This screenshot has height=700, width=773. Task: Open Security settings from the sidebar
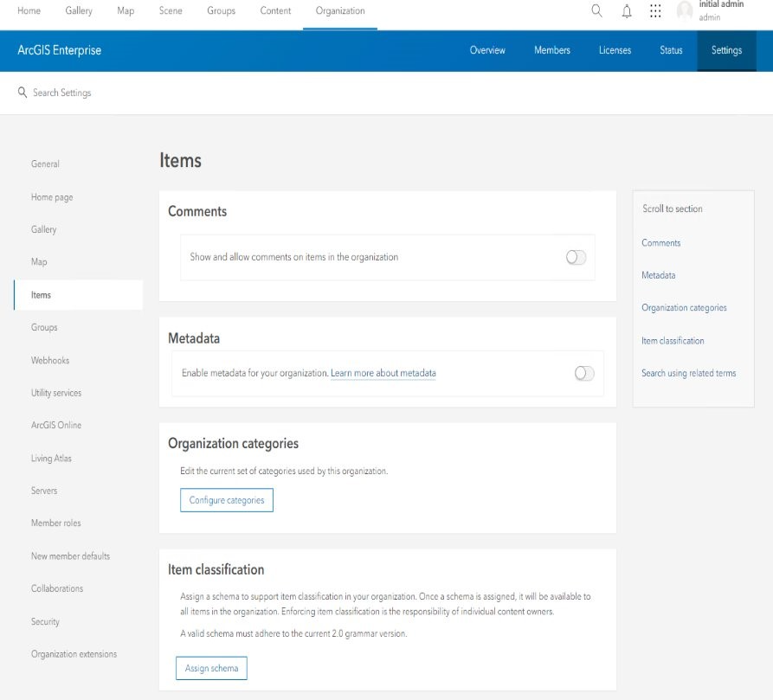tap(45, 621)
